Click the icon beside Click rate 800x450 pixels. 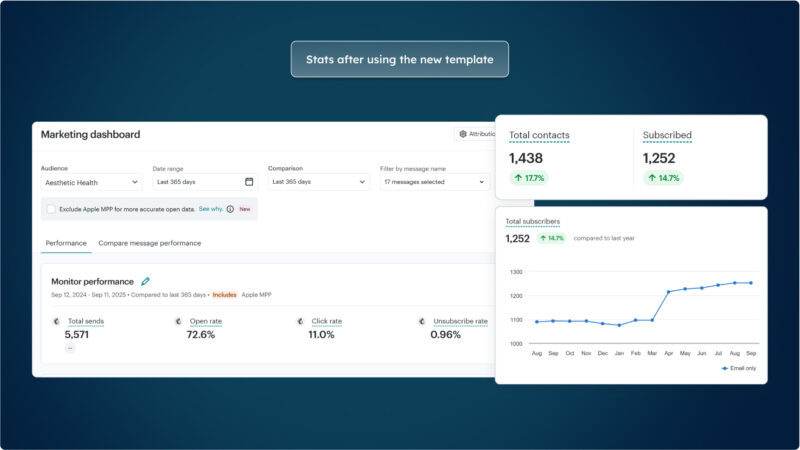pyautogui.click(x=301, y=321)
